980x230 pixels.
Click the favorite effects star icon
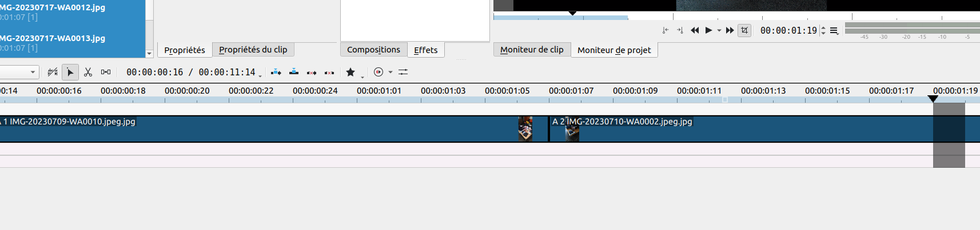tap(350, 72)
